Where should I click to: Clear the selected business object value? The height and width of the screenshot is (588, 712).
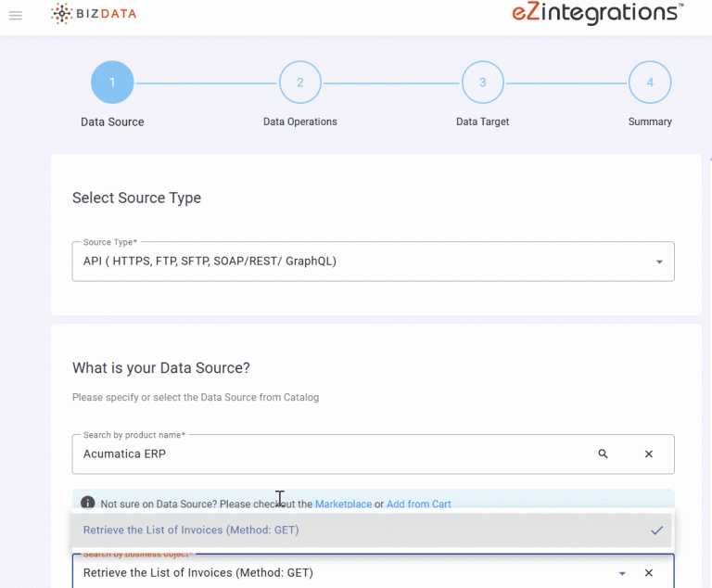point(649,573)
